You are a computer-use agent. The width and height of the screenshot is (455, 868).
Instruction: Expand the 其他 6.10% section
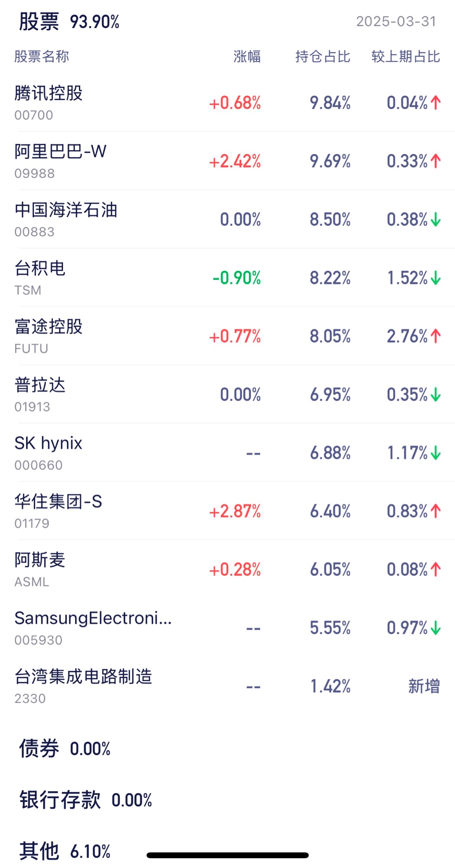(x=65, y=851)
